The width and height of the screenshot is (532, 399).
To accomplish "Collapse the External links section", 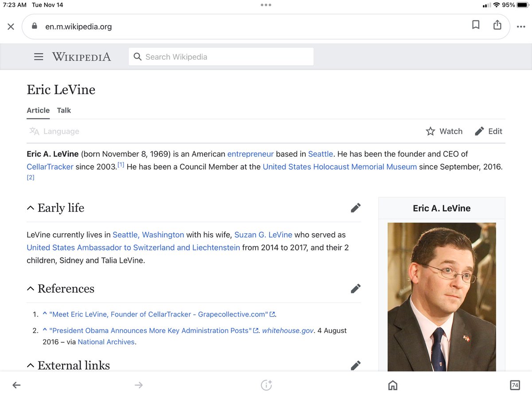I will [x=31, y=365].
